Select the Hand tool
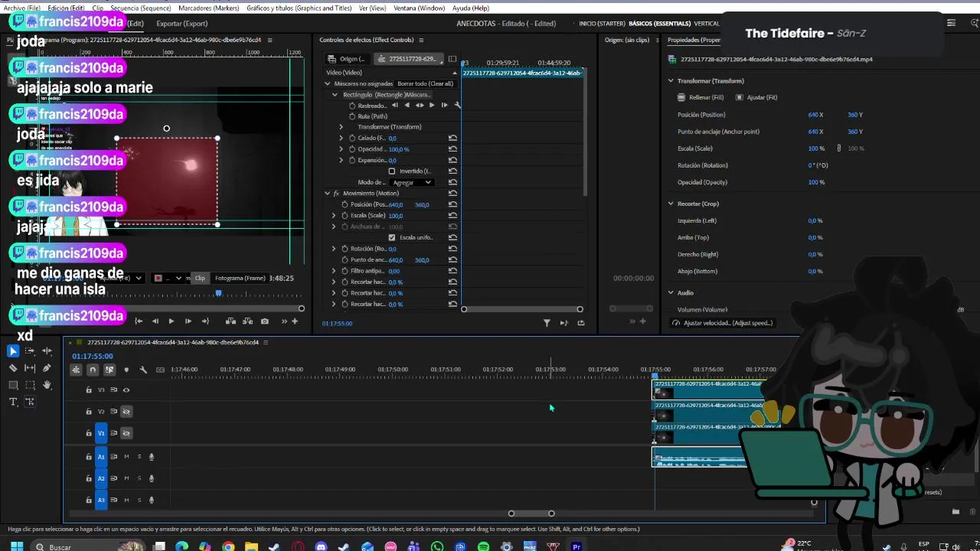Screen dimensions: 980x551 click(47, 385)
